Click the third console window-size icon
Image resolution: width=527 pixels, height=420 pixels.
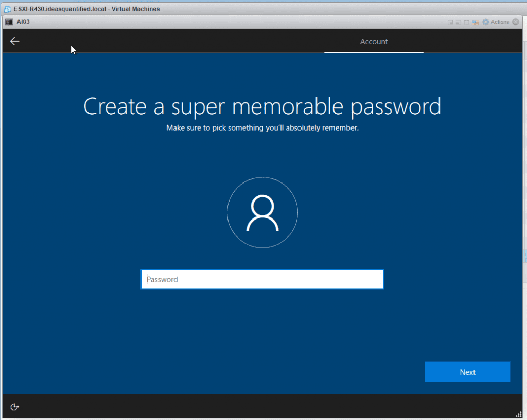[x=466, y=22]
